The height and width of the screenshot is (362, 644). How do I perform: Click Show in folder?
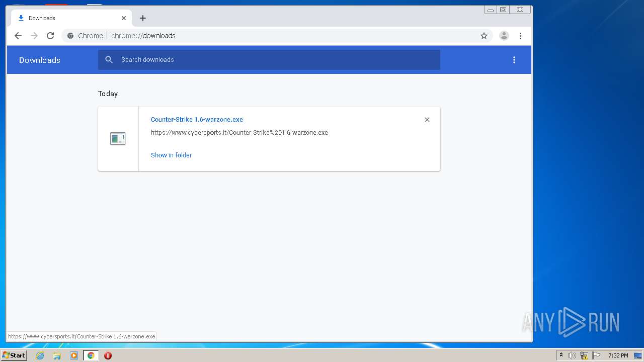(172, 155)
